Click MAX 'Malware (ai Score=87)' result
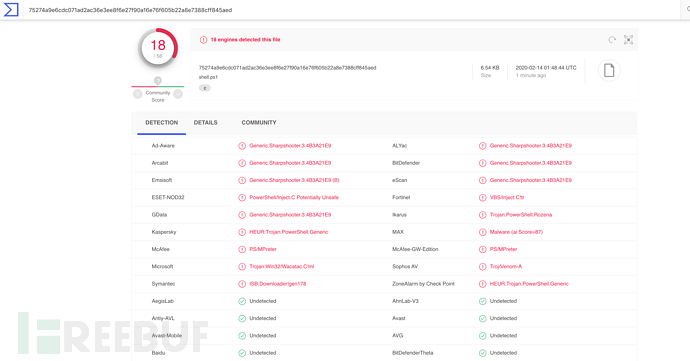 (x=516, y=232)
